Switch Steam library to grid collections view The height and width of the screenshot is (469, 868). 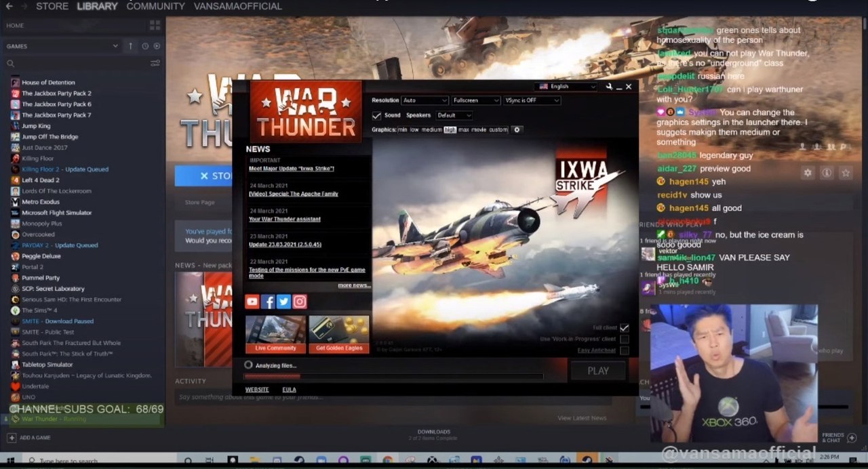pyautogui.click(x=155, y=25)
